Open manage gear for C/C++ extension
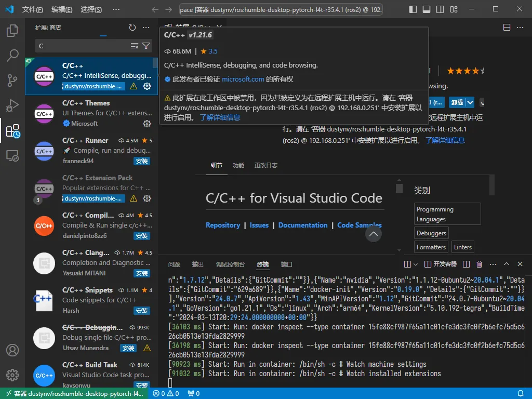 coord(147,86)
